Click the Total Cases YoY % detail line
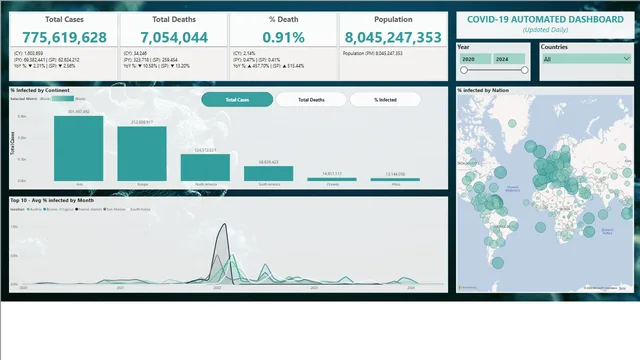This screenshot has width=640, height=360. 45,66
